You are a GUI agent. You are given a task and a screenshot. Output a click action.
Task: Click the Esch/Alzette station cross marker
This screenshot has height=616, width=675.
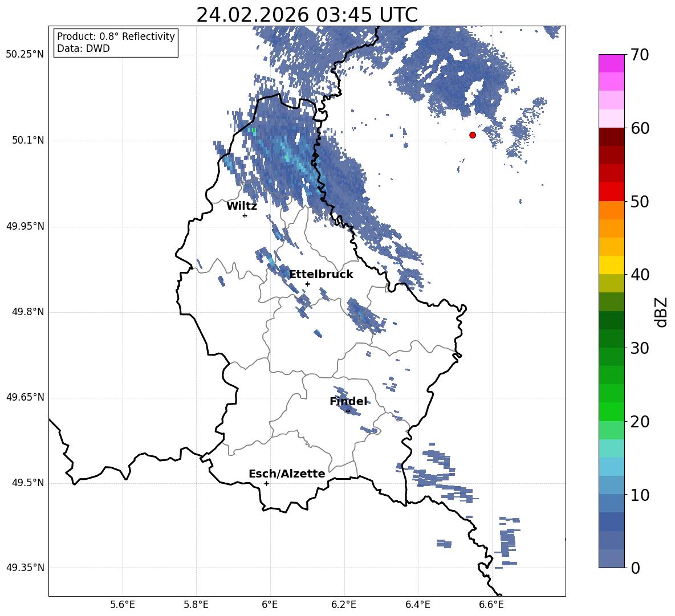pos(266,483)
